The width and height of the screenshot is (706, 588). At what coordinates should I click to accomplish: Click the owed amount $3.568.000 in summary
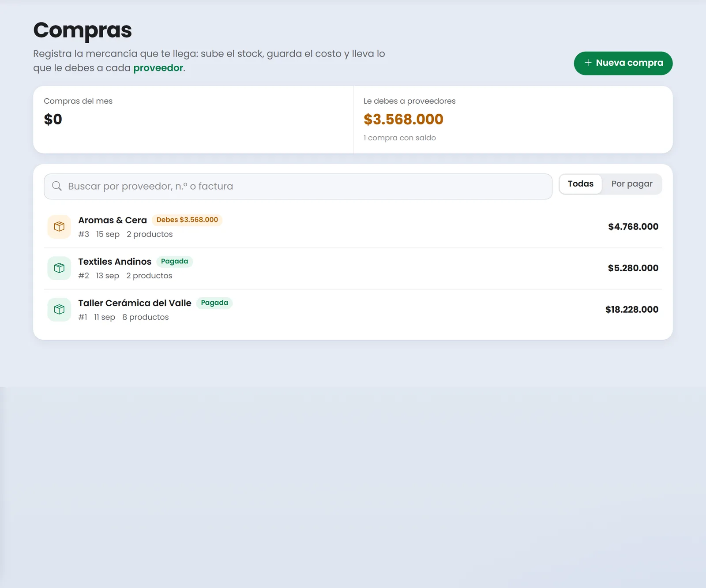coord(403,119)
